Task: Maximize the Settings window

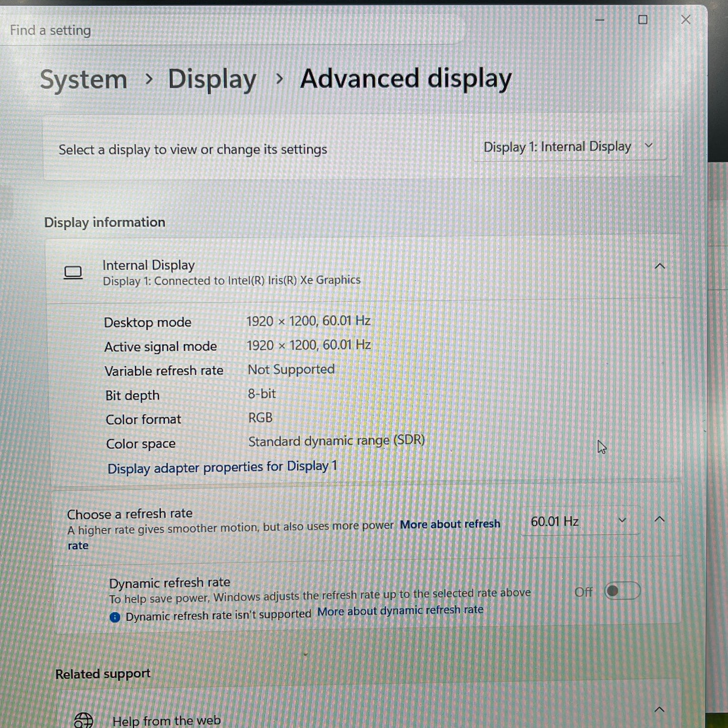Action: click(x=643, y=20)
